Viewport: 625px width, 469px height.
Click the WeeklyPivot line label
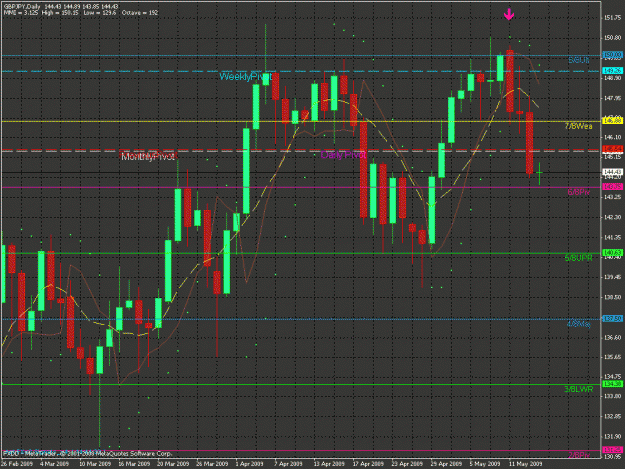[246, 76]
